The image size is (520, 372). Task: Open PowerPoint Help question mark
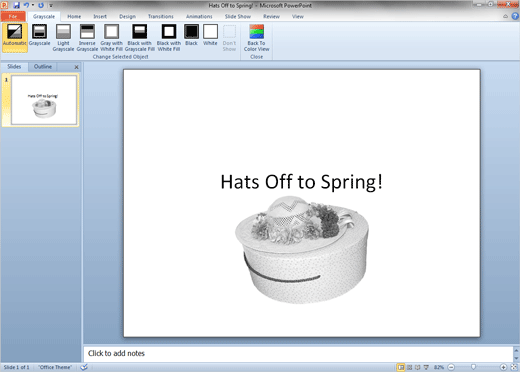(x=515, y=16)
